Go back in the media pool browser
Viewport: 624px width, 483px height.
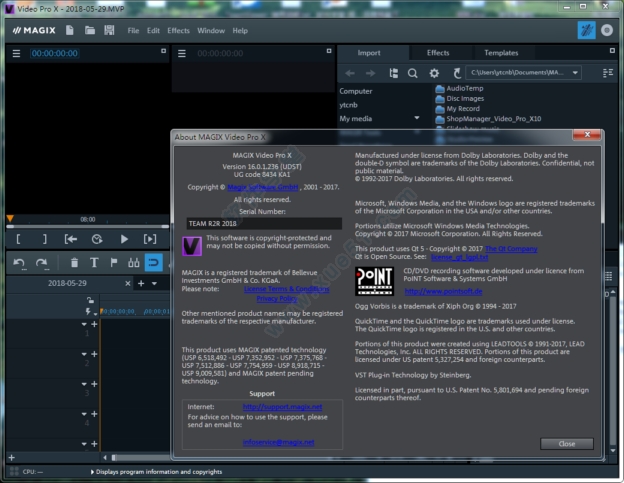tap(350, 73)
